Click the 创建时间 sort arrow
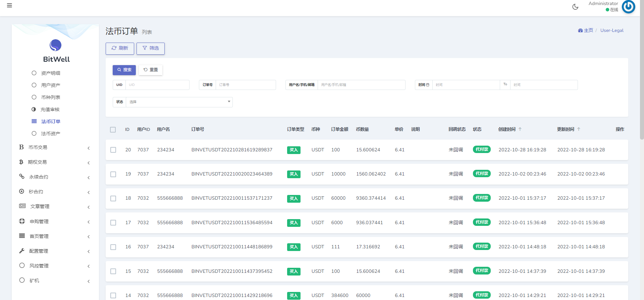Viewport: 644px width, 300px height. tap(520, 129)
